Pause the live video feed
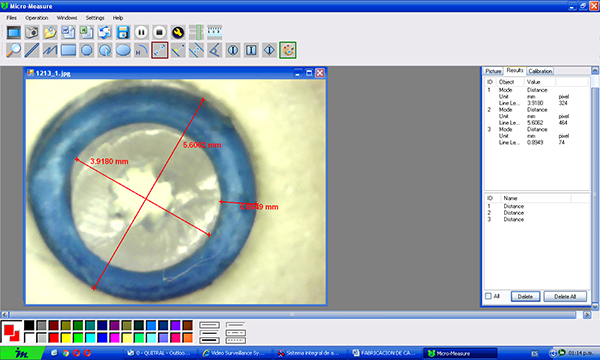Screen dimensions: 600x360 141,32
